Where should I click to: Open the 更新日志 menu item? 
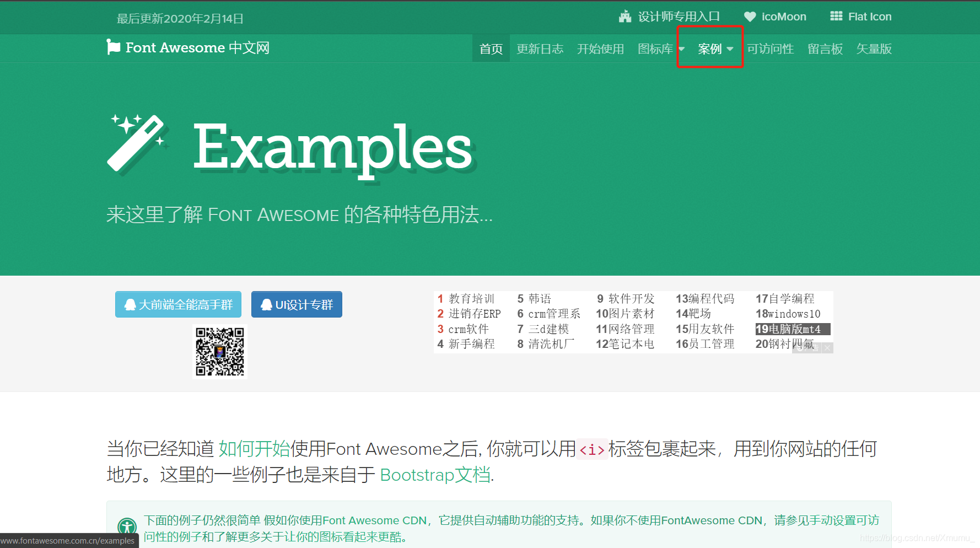(540, 49)
